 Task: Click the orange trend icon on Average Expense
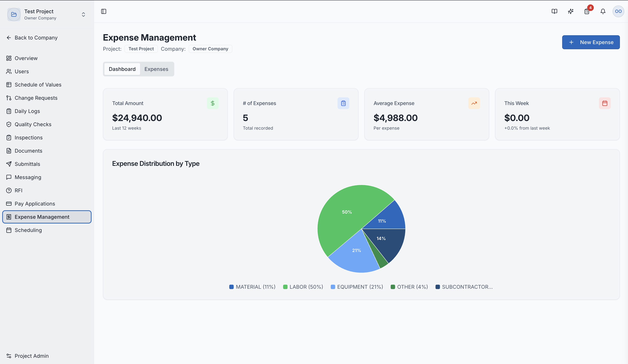(x=474, y=103)
